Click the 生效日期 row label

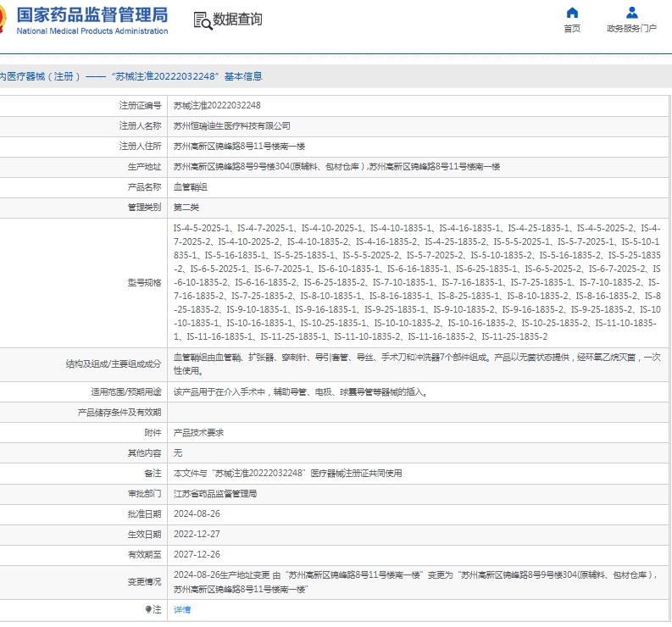(x=144, y=535)
